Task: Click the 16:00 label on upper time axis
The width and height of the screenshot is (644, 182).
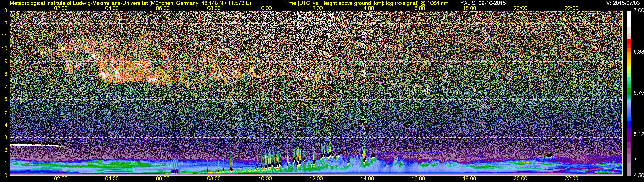Action: tap(418, 8)
